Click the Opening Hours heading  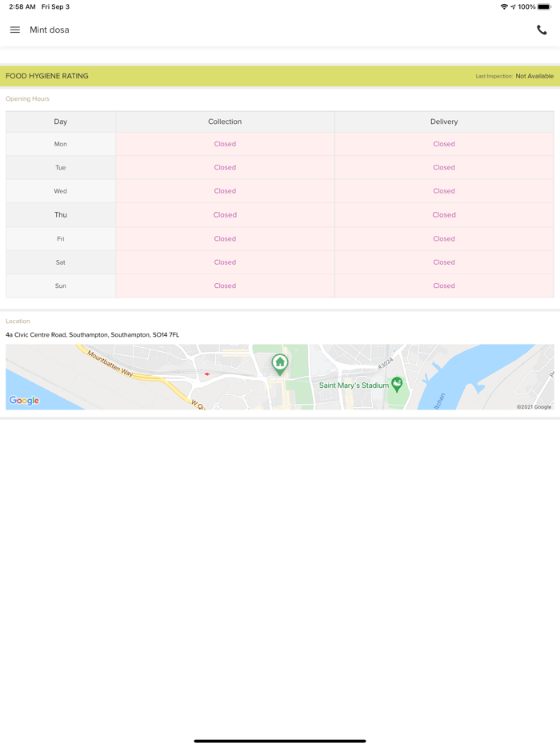click(x=28, y=98)
